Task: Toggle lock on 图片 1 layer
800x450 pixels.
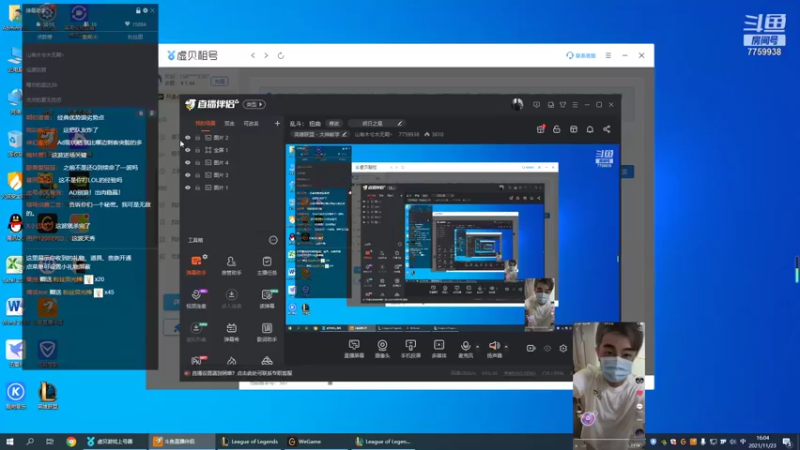Action: 197,188
